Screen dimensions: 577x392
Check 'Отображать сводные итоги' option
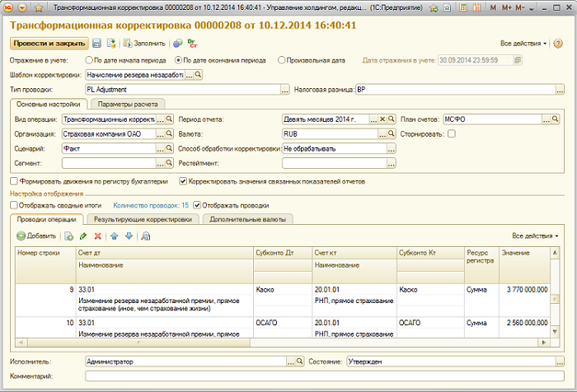13,205
